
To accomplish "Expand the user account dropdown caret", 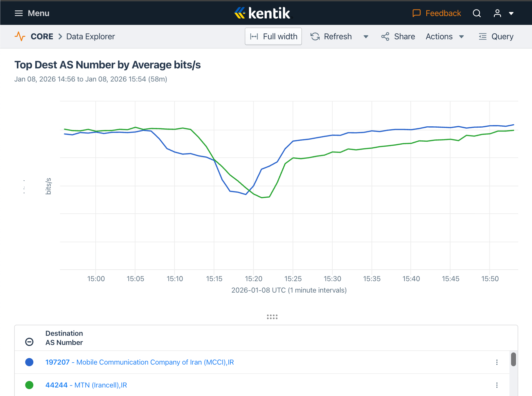I will 511,13.
